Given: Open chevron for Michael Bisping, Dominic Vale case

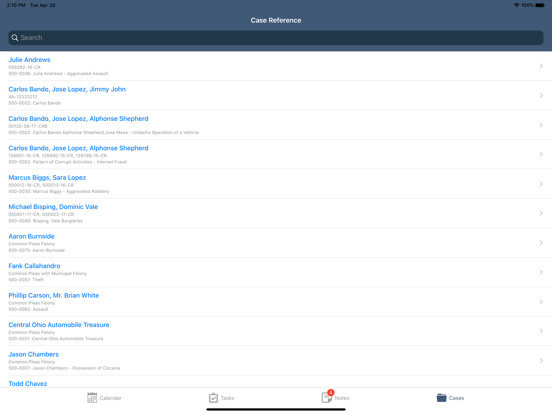Looking at the screenshot, I should pos(541,213).
